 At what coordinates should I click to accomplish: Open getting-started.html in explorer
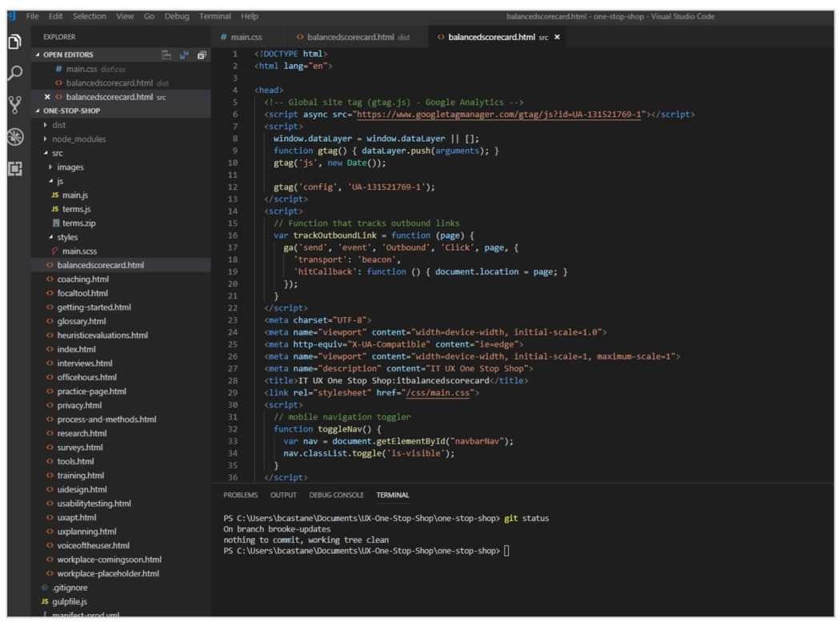pos(121,307)
